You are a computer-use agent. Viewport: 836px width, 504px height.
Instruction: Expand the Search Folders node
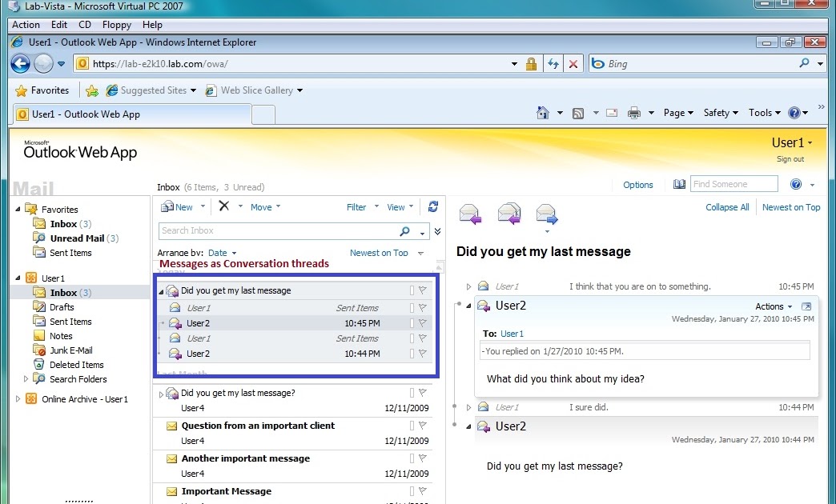(26, 378)
